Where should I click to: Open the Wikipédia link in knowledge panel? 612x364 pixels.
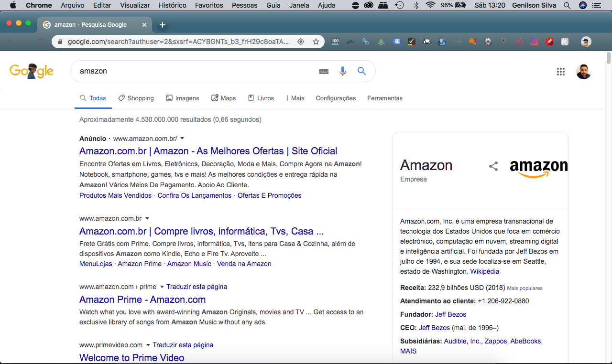tap(485, 271)
